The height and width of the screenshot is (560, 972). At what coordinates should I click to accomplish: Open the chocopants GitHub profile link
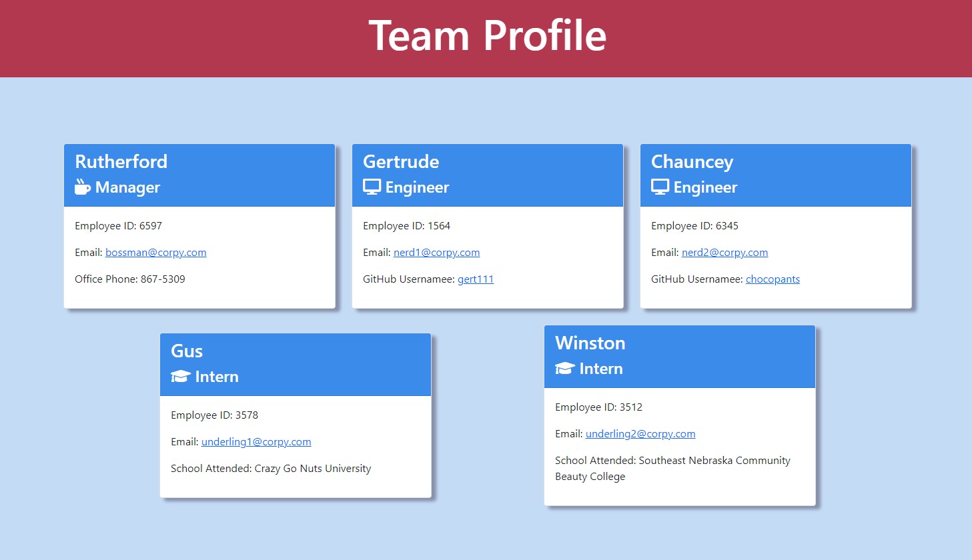point(773,279)
